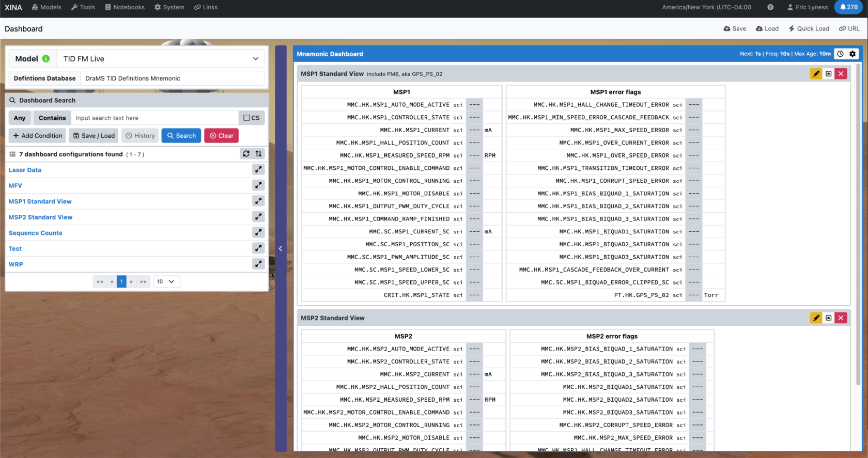
Task: Refresh the dashboard configurations list
Action: point(246,154)
